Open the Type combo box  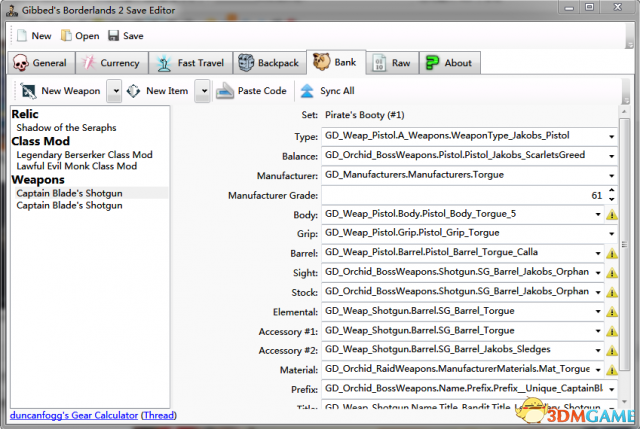[x=469, y=136]
